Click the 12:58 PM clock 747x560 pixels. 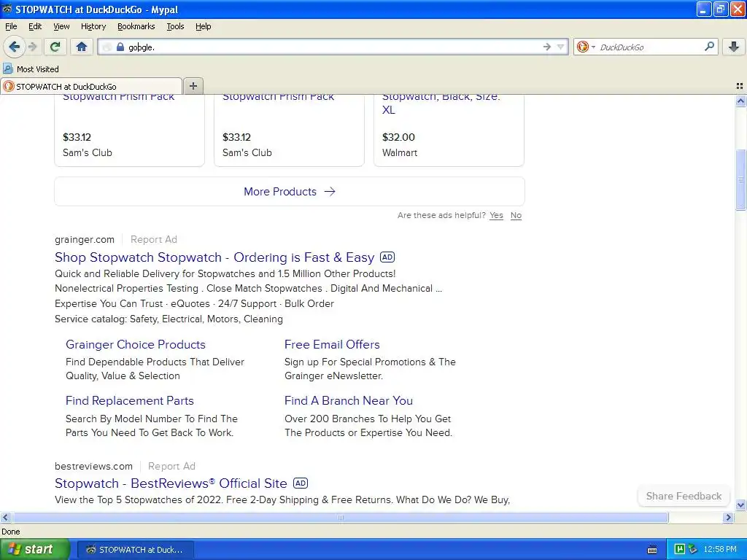pos(720,550)
